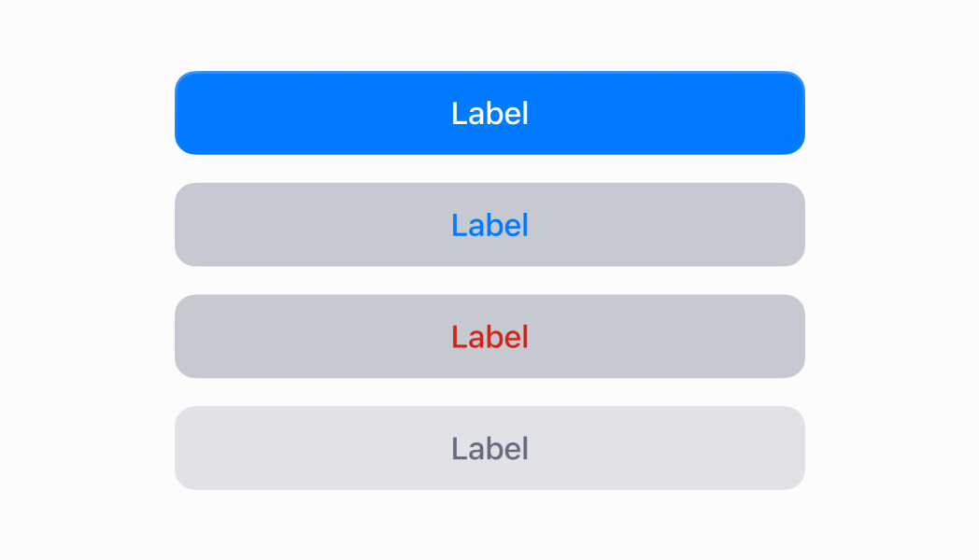The height and width of the screenshot is (560, 979).
Task: Activate the bright blue rounded button
Action: pos(489,113)
